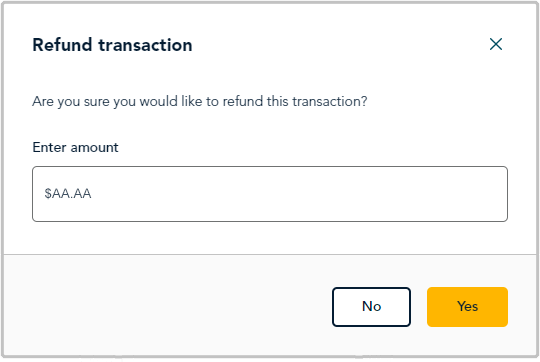Click the cross icon beside the title

[x=496, y=44]
